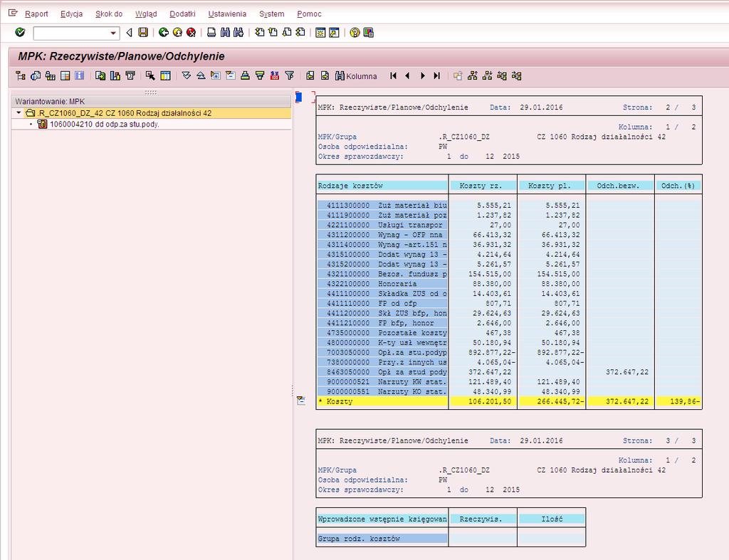Image resolution: width=729 pixels, height=560 pixels.
Task: Click the Odch.bezw. column header
Action: tap(620, 186)
